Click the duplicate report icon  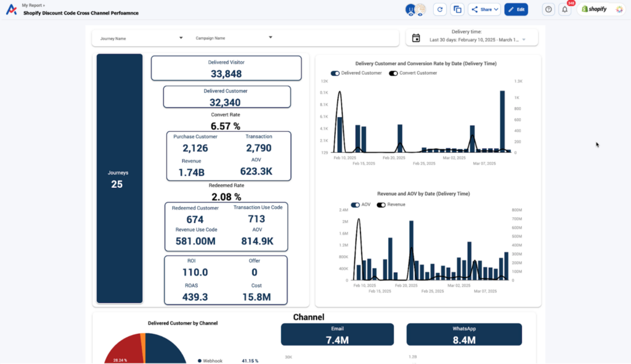click(x=457, y=9)
